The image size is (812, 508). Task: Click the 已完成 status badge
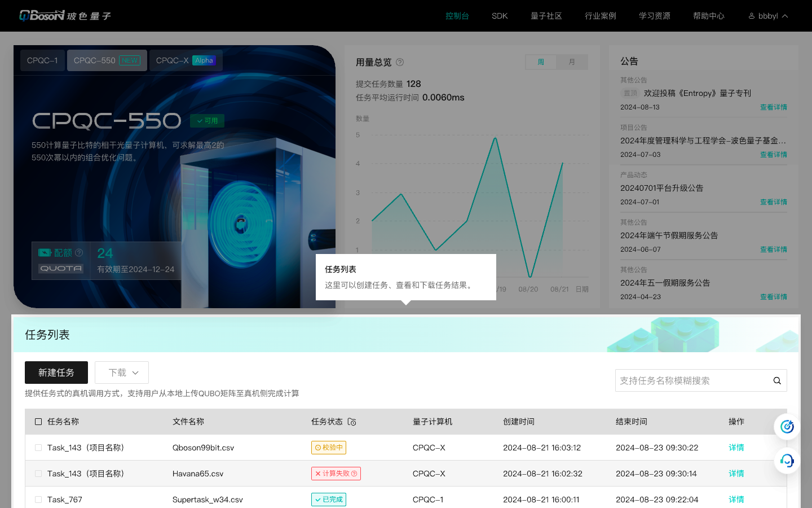[329, 500]
